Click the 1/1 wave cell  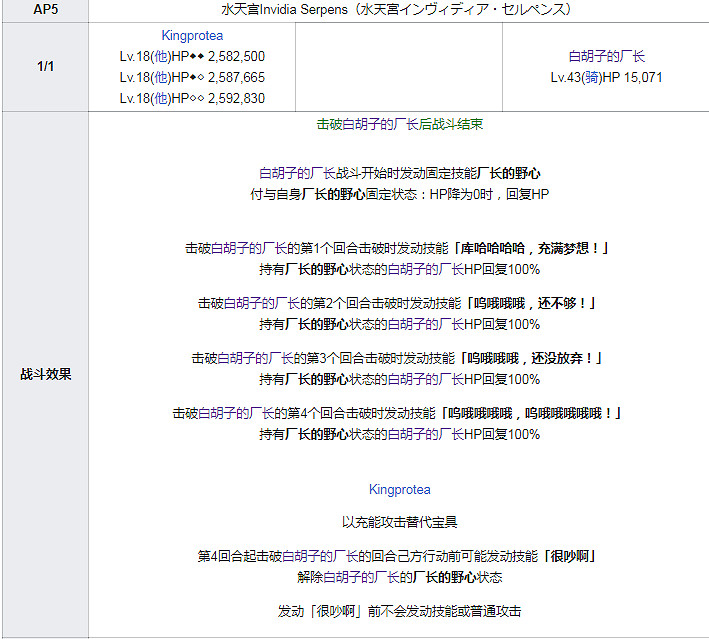(45, 66)
